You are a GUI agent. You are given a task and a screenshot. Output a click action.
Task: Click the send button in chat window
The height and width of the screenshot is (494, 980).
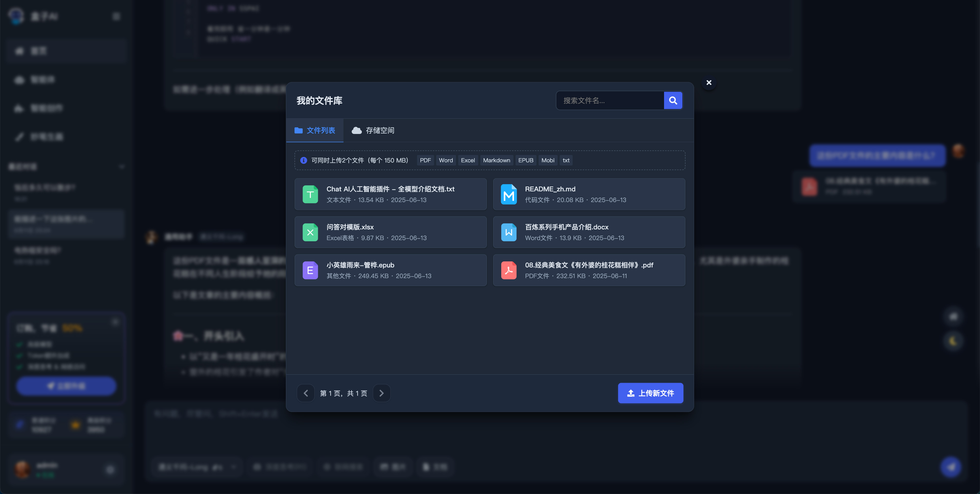(x=951, y=467)
